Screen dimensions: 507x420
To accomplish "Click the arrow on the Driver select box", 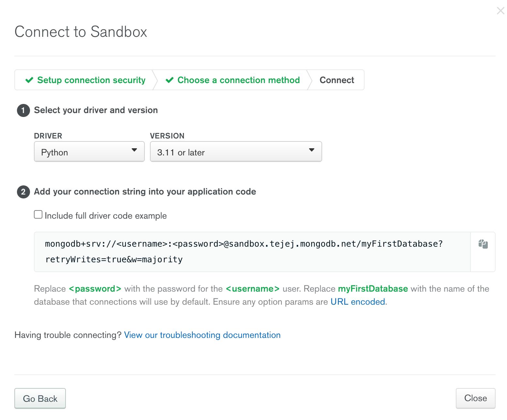I will pyautogui.click(x=134, y=150).
